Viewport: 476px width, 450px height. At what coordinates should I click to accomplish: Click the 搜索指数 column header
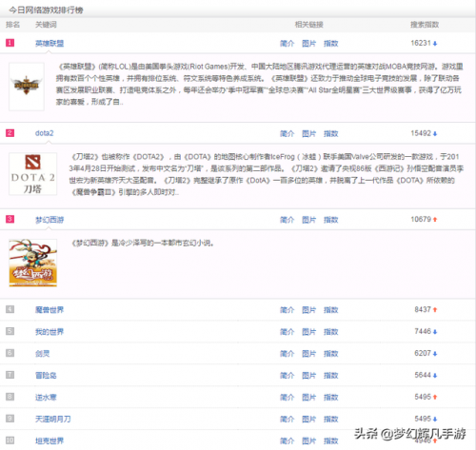pos(425,25)
